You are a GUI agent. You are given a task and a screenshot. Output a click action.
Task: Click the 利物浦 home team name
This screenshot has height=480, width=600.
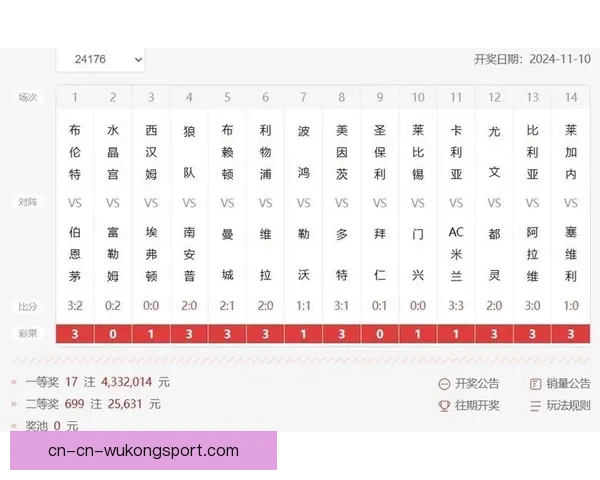coord(265,152)
